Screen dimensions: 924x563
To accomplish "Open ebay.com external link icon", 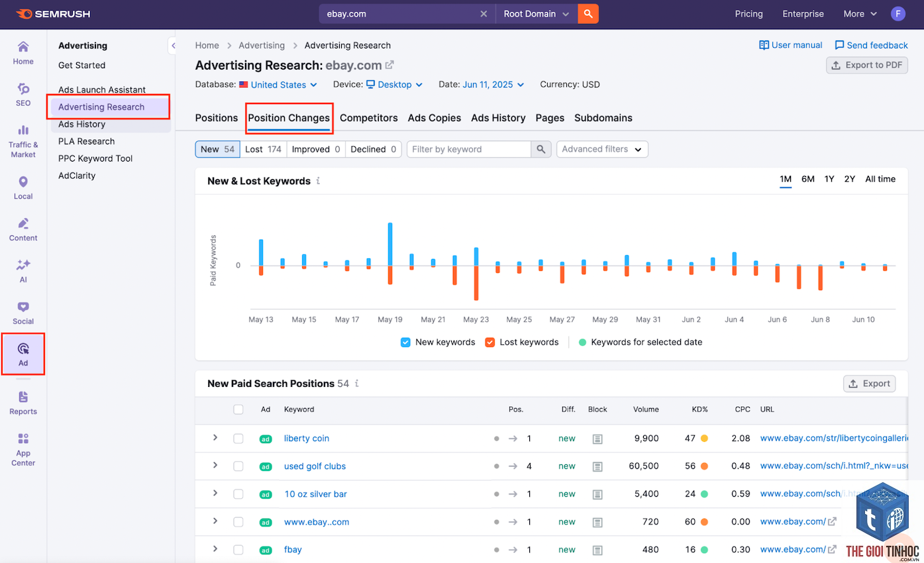I will coord(389,65).
